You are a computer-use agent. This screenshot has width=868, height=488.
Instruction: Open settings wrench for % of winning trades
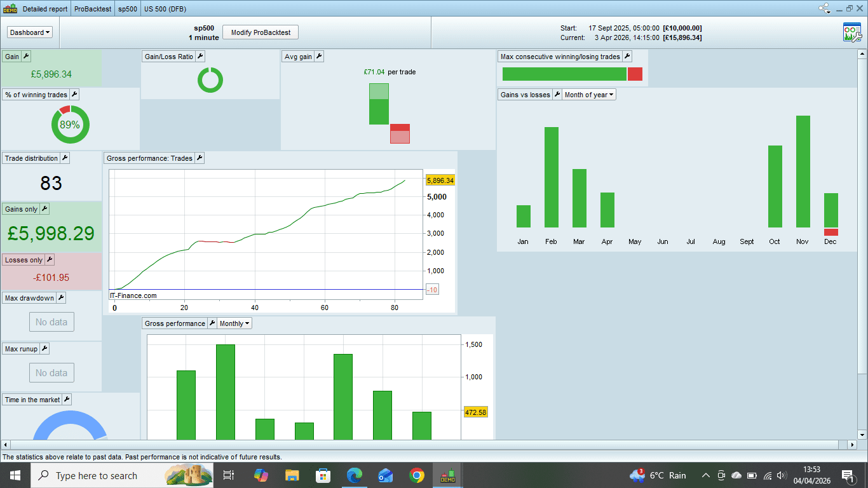click(x=74, y=95)
